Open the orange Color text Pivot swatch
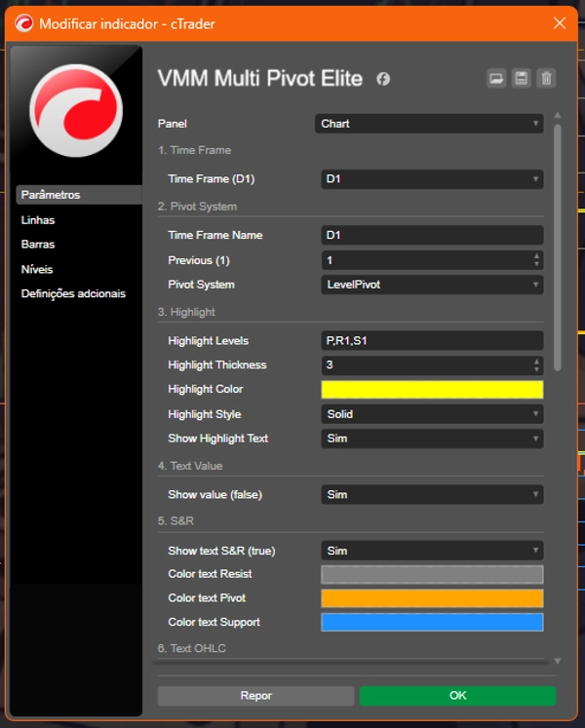Viewport: 585px width, 728px height. tap(432, 598)
